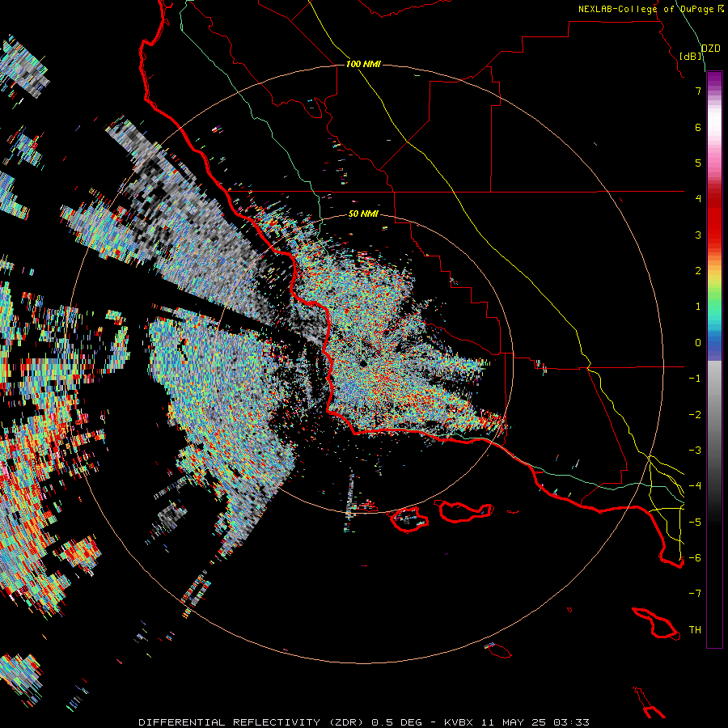Image resolution: width=728 pixels, height=728 pixels.
Task: Click the -5 value on the color scale
Action: tap(695, 523)
